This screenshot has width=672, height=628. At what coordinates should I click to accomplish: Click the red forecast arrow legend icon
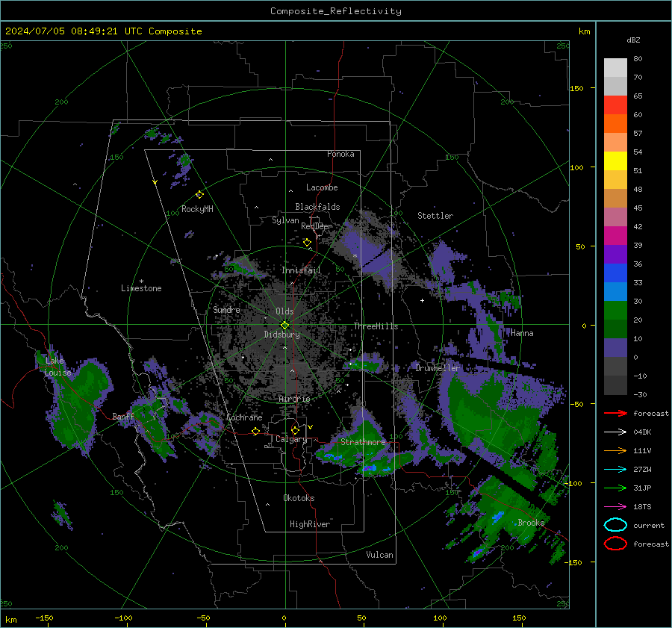pos(615,413)
